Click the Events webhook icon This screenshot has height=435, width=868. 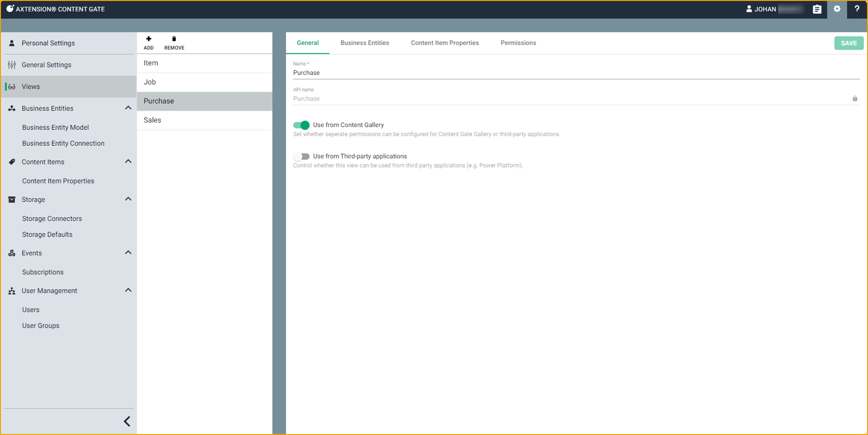click(12, 253)
